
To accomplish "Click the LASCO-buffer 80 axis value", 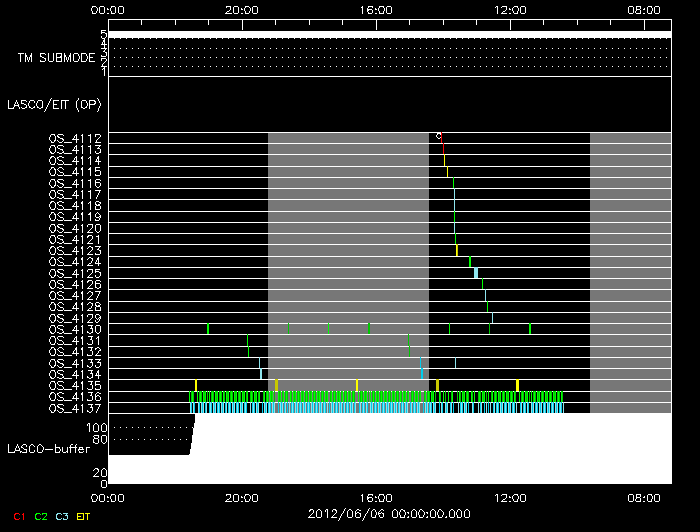I will (x=100, y=440).
